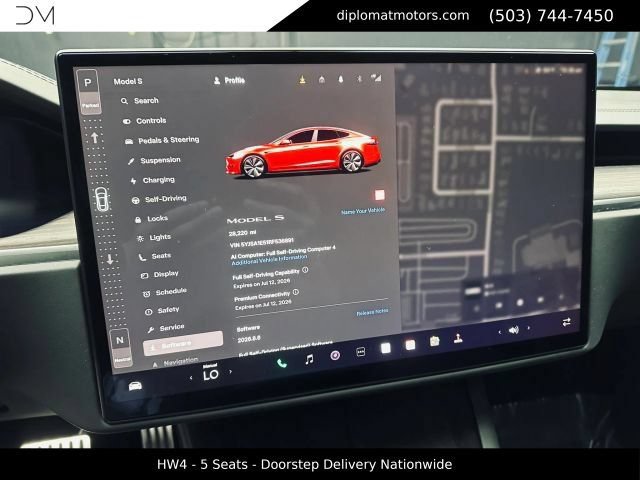Image resolution: width=640 pixels, height=480 pixels.
Task: Tap the LO temperature setting
Action: tap(211, 374)
